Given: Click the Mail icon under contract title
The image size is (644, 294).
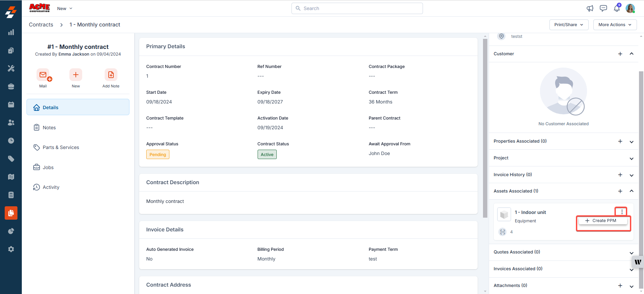Looking at the screenshot, I should [x=43, y=75].
